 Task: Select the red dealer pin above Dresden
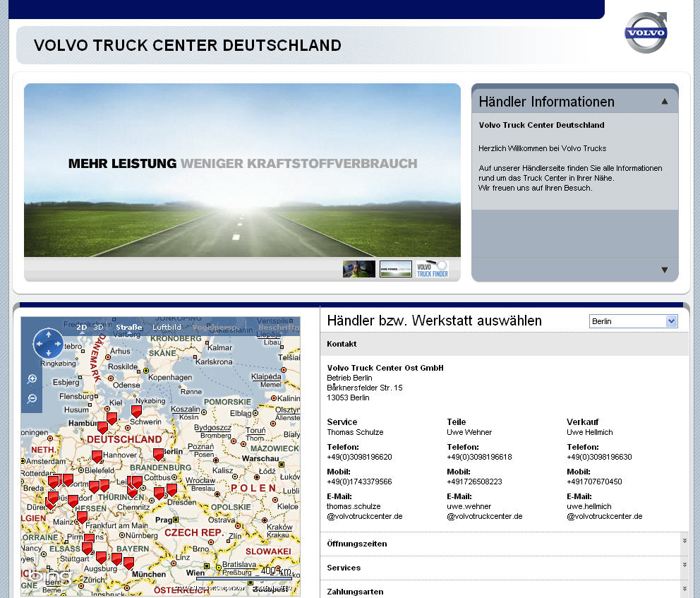(171, 489)
